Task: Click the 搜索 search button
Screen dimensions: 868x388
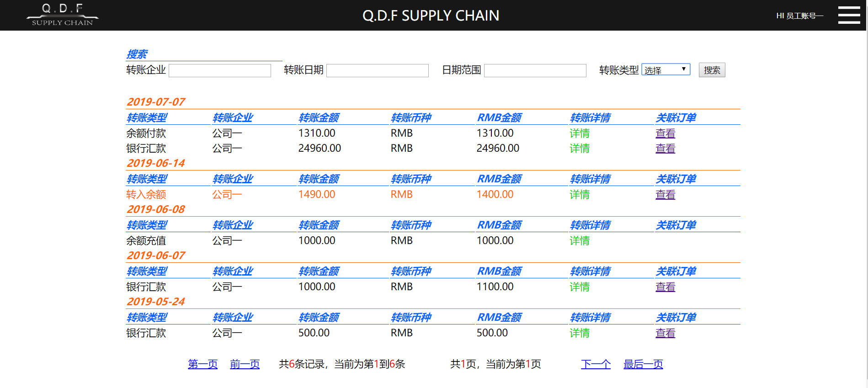Action: pos(712,70)
